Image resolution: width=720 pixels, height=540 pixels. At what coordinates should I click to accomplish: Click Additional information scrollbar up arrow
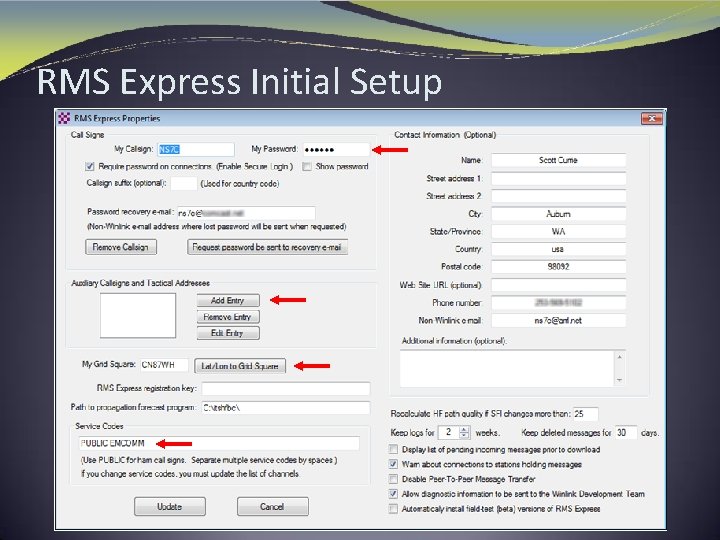(619, 357)
